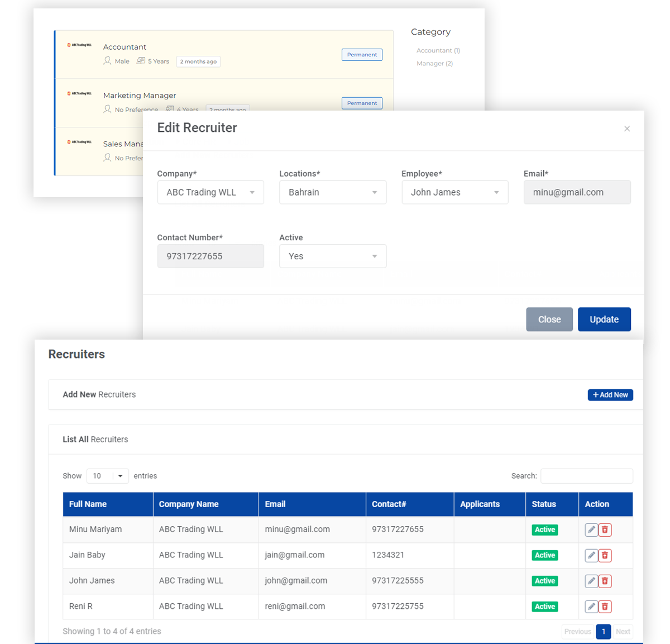
Task: Click delete trash icon for Minu Mariyam
Action: pos(605,529)
